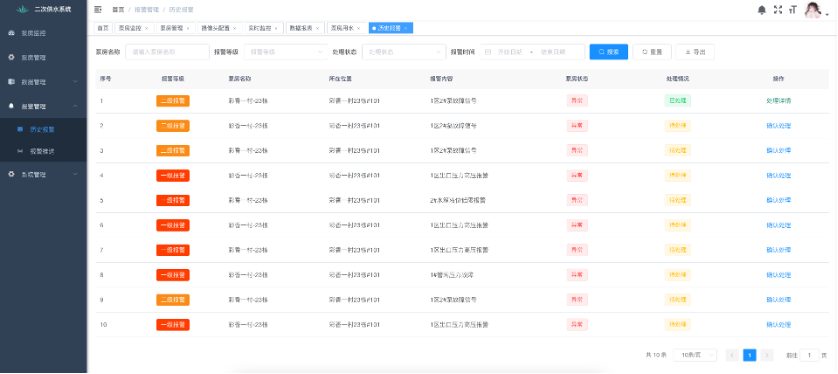Screen dimensions: 838x374
Task: Open 泵房管理 in the sidebar
Action: 43,58
